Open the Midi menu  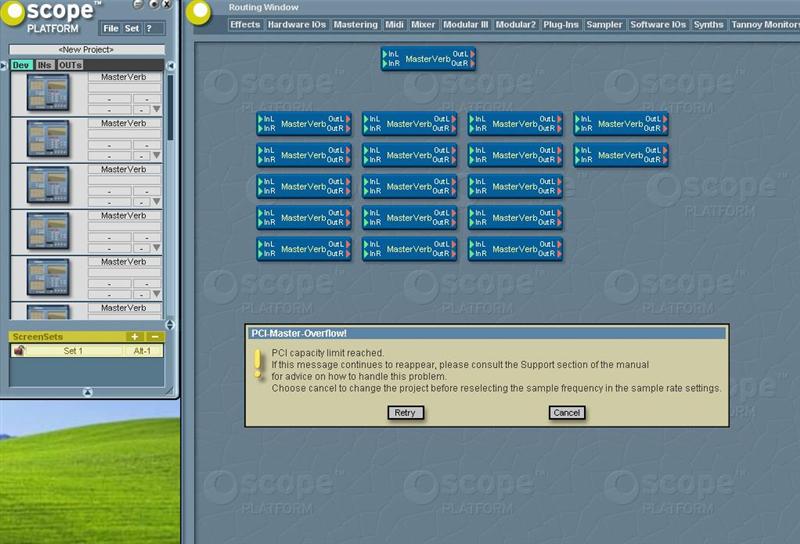394,24
